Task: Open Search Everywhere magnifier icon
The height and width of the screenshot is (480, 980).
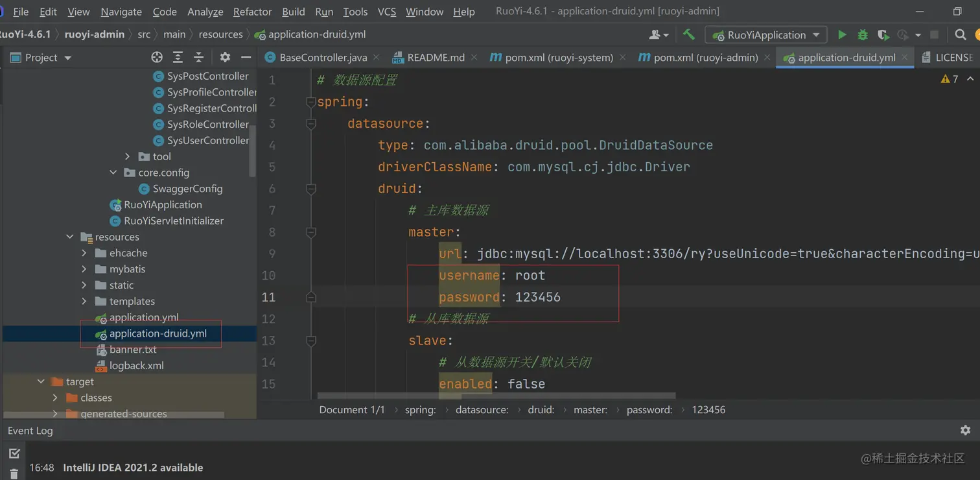Action: (961, 34)
